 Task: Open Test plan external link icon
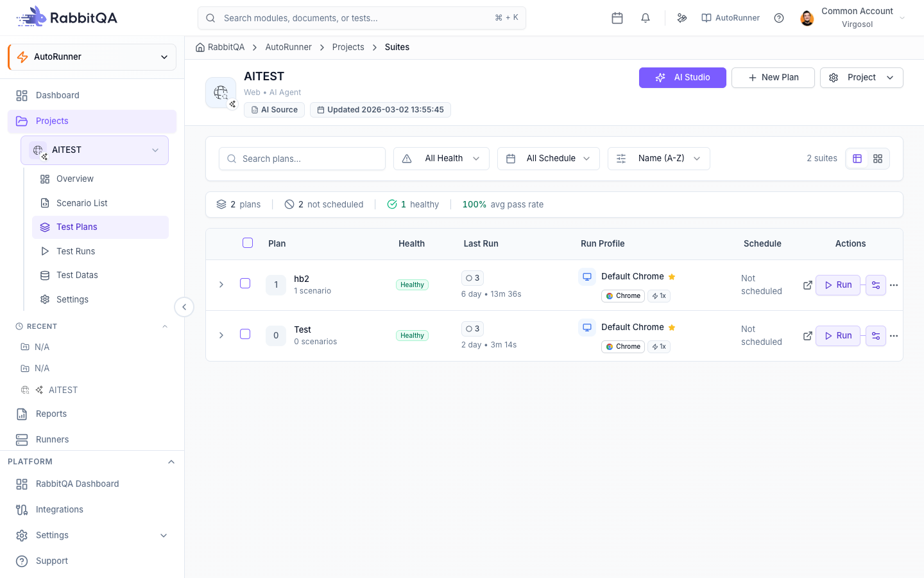(808, 336)
